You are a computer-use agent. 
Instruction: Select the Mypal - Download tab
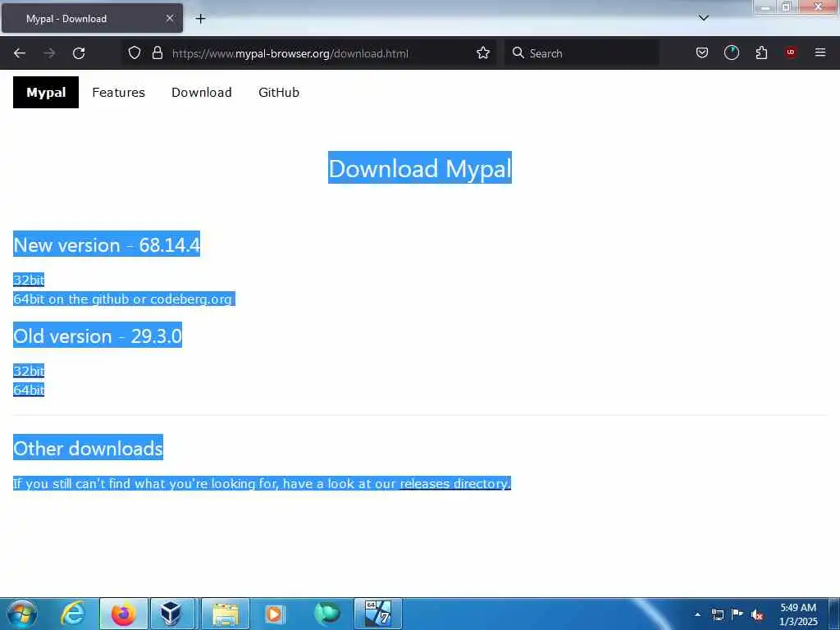(92, 18)
